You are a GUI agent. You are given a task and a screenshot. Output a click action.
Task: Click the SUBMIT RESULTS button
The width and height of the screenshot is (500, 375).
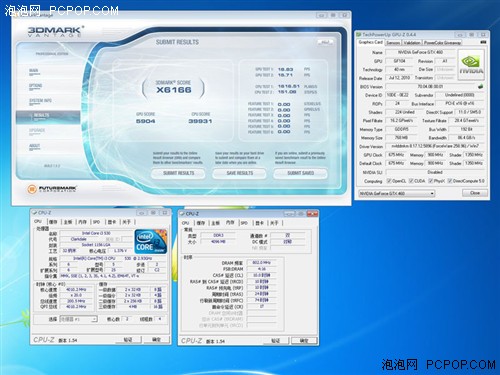(x=178, y=173)
